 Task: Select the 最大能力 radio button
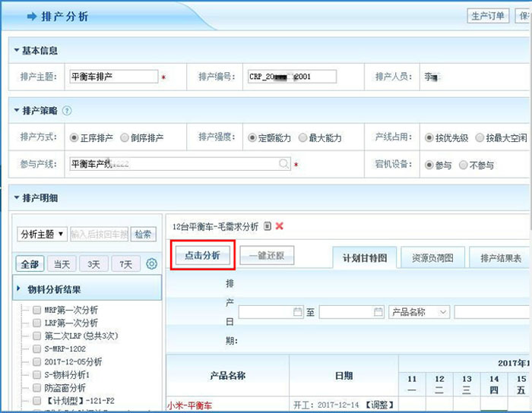coord(302,138)
